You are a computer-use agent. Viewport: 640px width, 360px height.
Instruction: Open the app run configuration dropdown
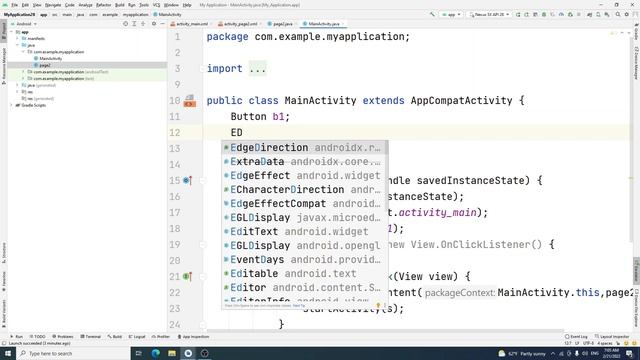[x=451, y=15]
